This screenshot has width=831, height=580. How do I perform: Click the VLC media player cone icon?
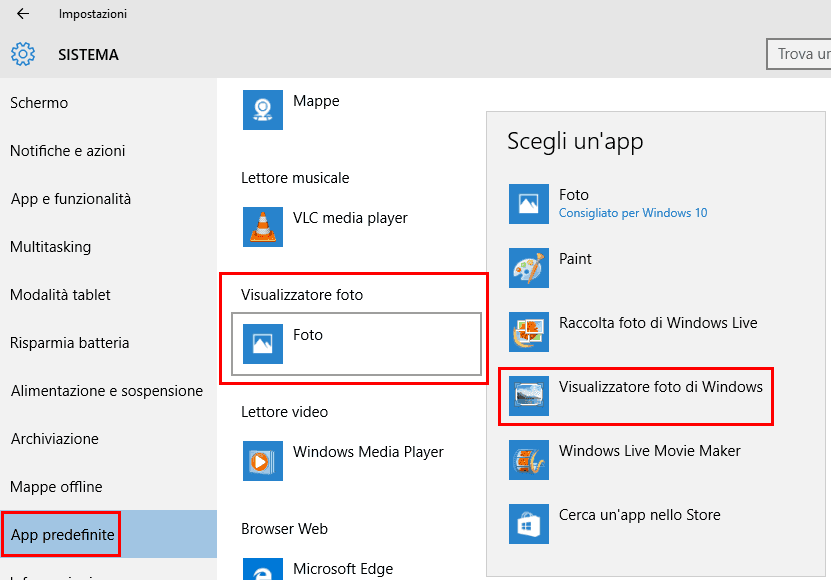pos(263,227)
